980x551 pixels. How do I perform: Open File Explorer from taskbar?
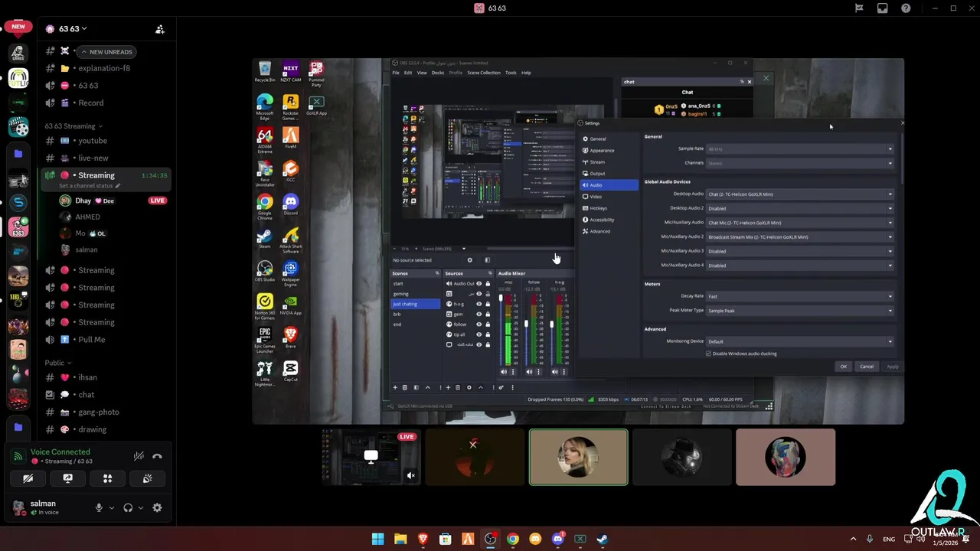(400, 539)
